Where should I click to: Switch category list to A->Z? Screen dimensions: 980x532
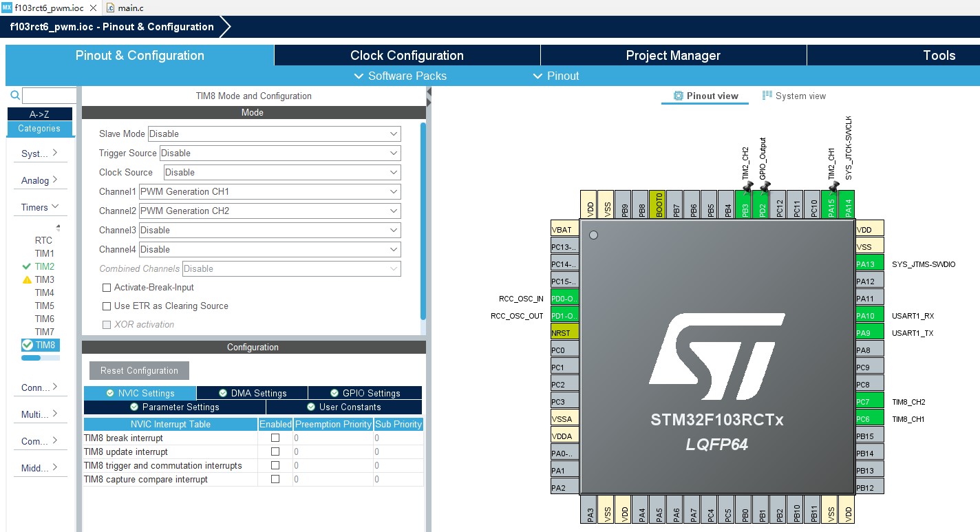tap(39, 114)
